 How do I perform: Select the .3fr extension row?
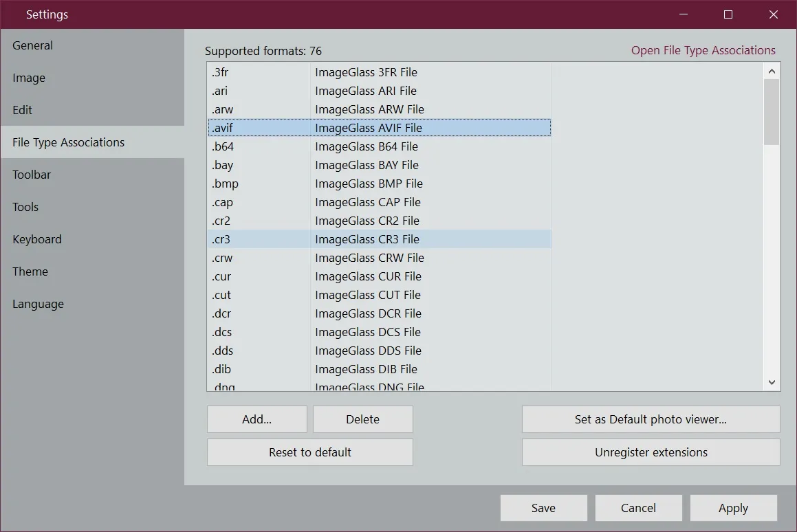pyautogui.click(x=379, y=72)
